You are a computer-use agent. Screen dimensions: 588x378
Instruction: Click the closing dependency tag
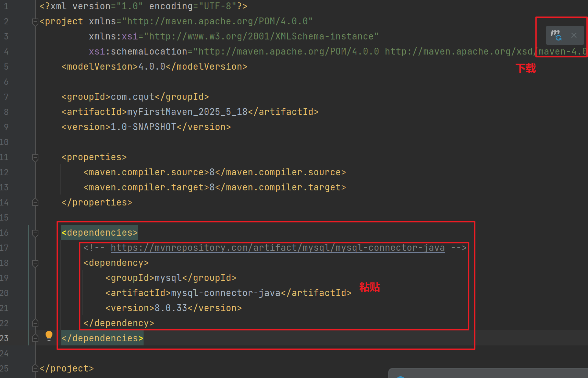pos(119,323)
